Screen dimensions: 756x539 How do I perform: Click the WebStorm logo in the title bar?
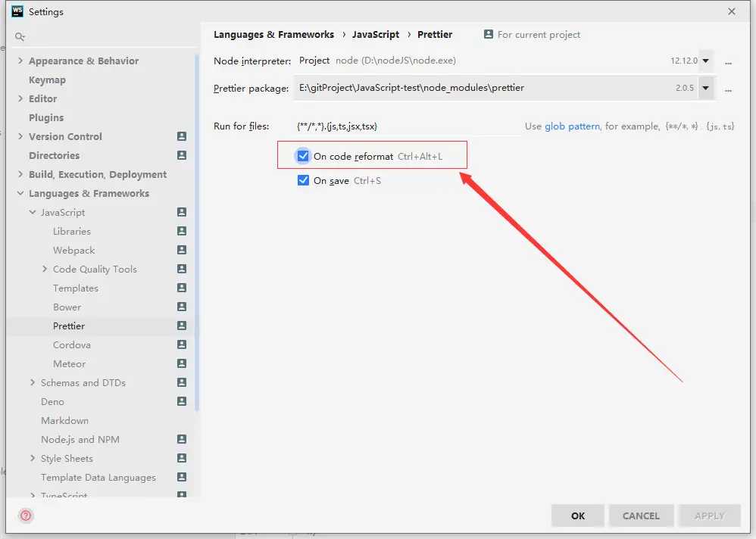[17, 11]
